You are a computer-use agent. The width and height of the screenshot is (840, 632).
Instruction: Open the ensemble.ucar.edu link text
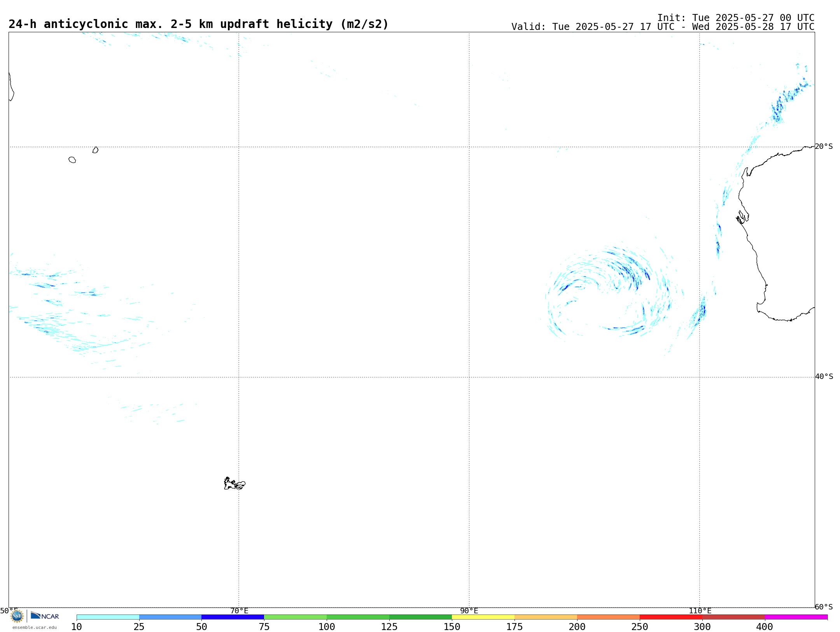click(35, 627)
